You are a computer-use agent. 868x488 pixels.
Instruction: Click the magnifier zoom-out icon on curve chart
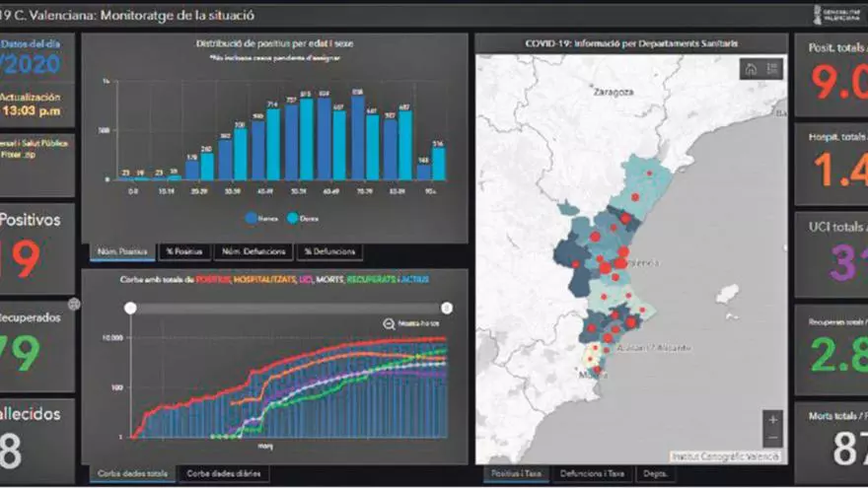(x=389, y=323)
